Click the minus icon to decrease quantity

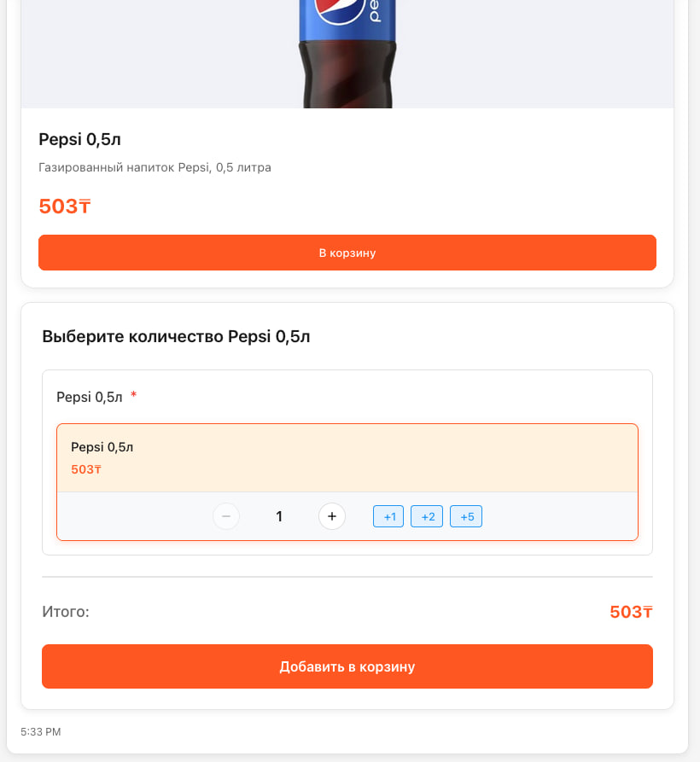click(x=226, y=516)
